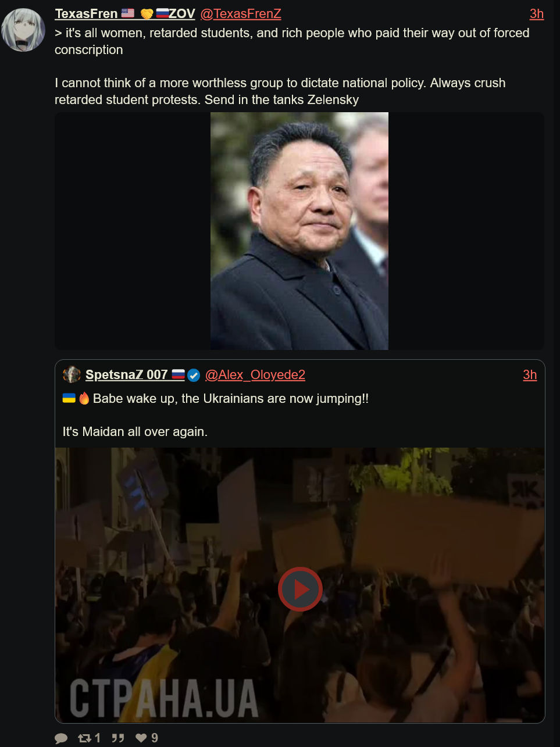Like the tweet with heart icon
The image size is (560, 747).
click(x=141, y=738)
